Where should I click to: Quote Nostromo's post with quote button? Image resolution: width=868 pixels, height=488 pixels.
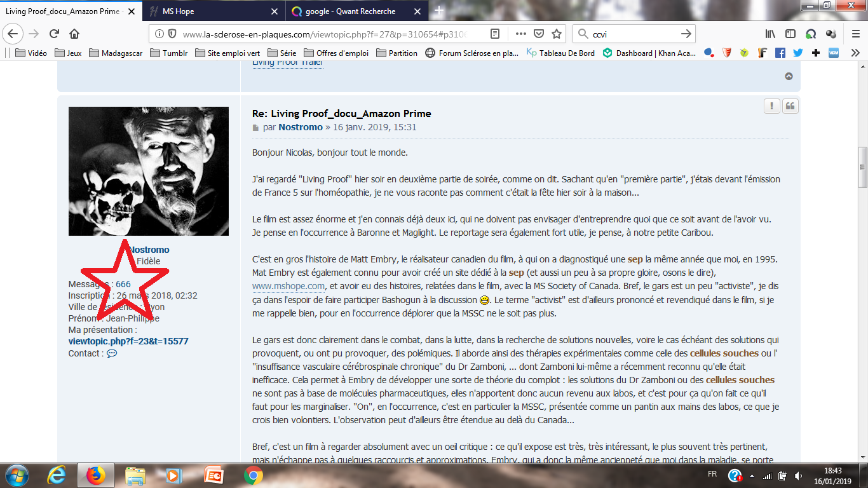click(790, 107)
